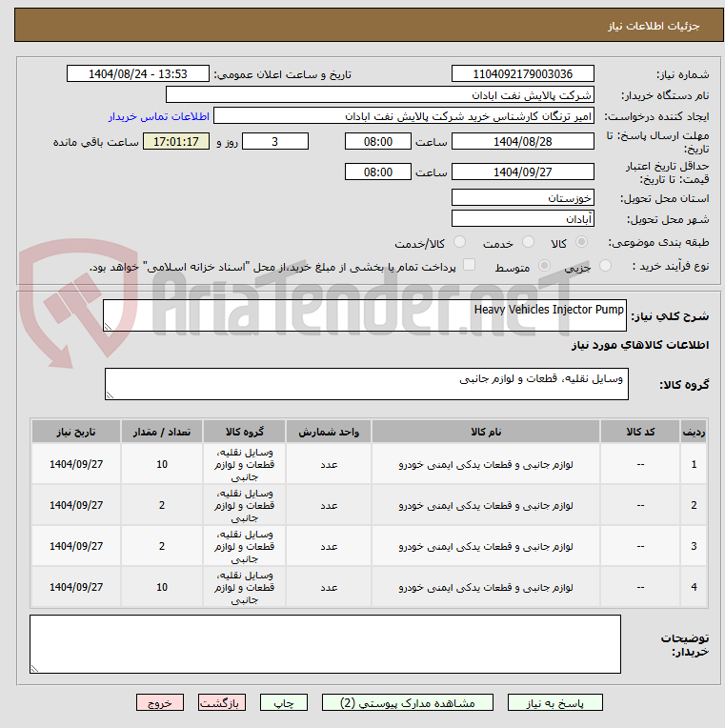
Task: Click the گروه کالا column header
Action: [244, 432]
